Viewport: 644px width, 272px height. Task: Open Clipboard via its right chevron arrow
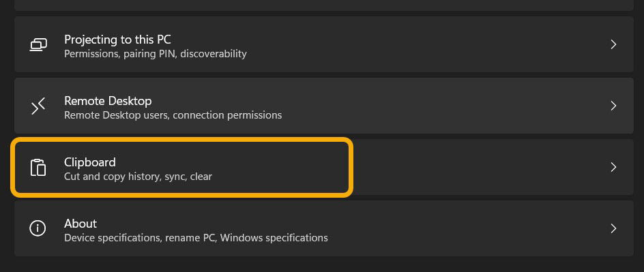click(613, 167)
